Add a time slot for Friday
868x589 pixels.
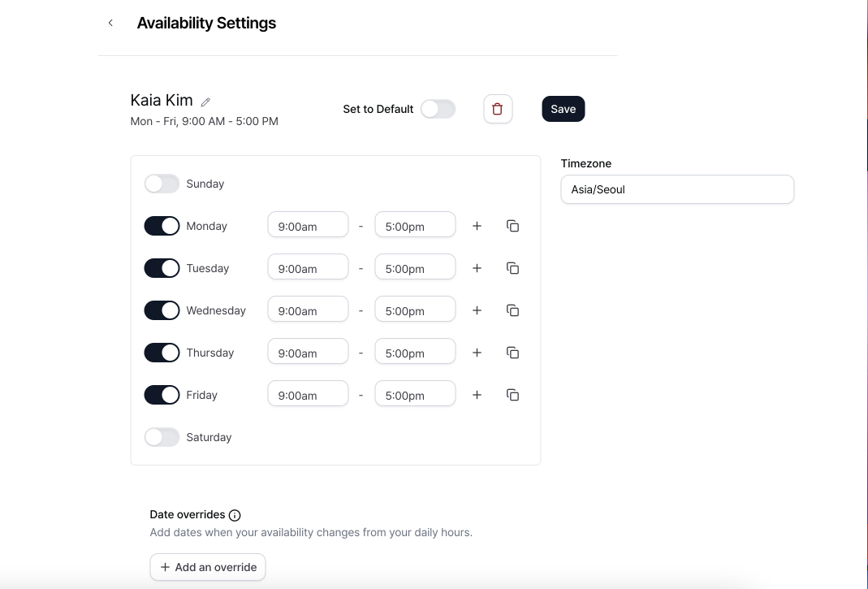[477, 395]
